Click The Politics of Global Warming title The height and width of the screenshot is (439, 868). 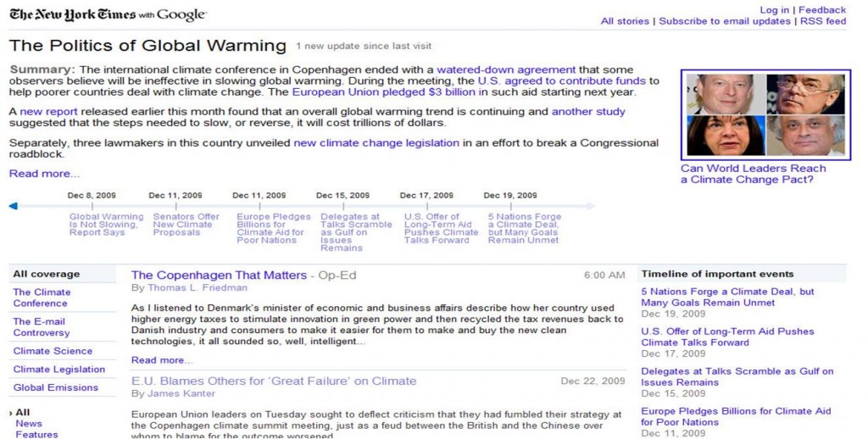[147, 46]
